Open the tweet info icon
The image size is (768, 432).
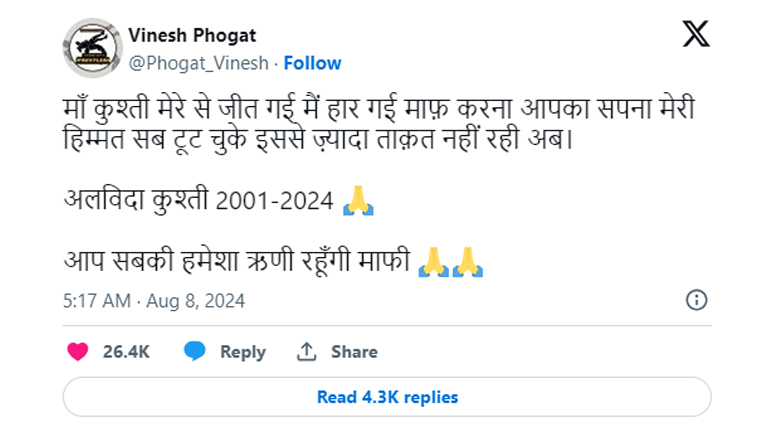[697, 300]
